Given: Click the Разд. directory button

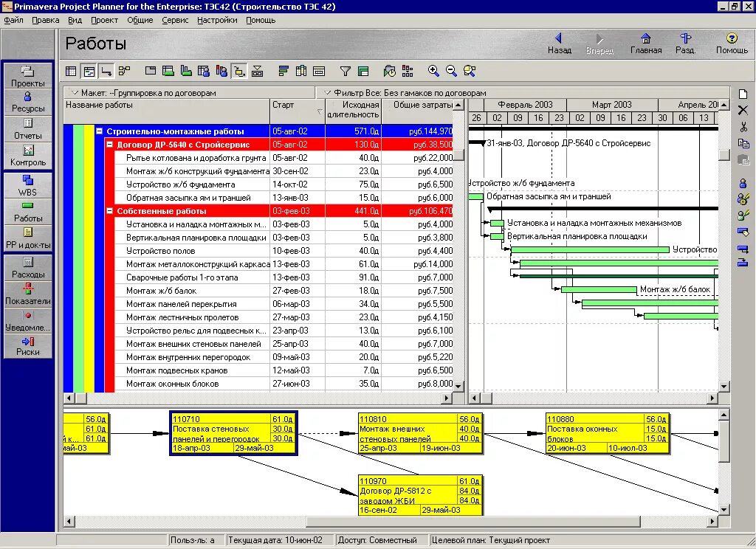Looking at the screenshot, I should 685,44.
